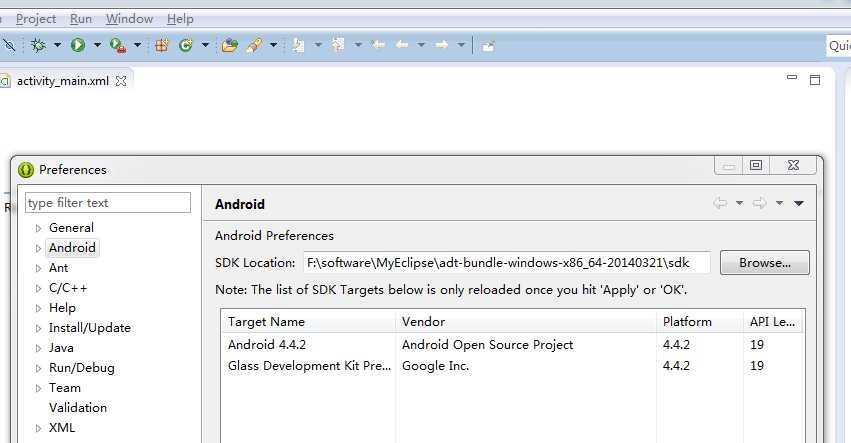This screenshot has height=443, width=851.
Task: Open the Window menu
Action: (129, 19)
